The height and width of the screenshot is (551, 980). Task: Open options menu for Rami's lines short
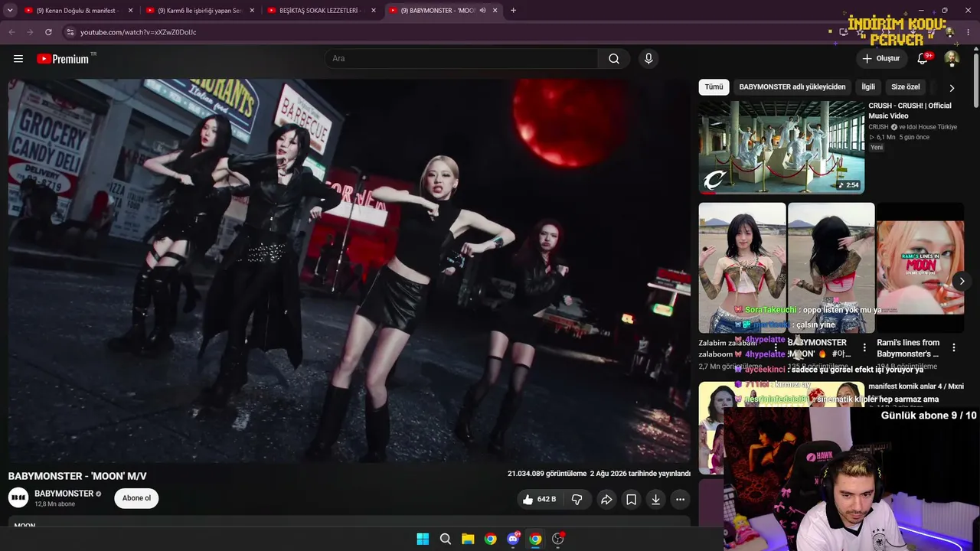pyautogui.click(x=954, y=347)
